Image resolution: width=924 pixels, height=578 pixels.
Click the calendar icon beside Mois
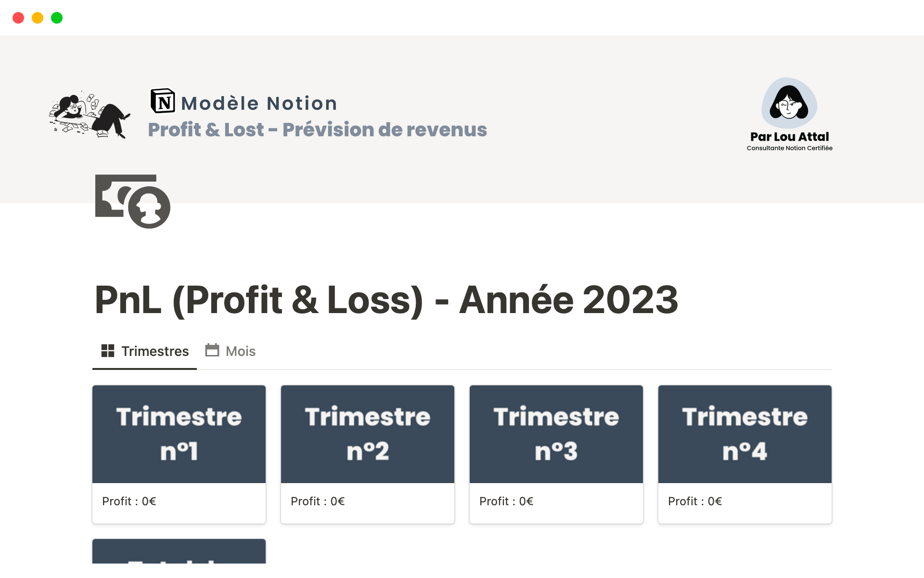pyautogui.click(x=212, y=350)
